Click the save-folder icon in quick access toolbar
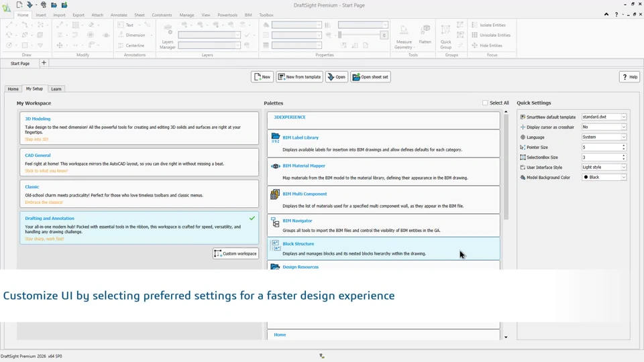Screen dimensions: 644x362 pyautogui.click(x=64, y=5)
